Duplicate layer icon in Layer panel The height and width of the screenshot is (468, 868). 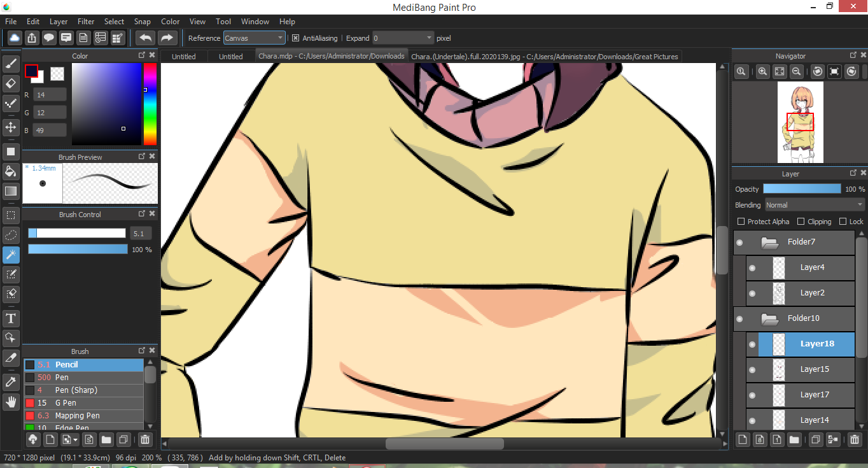coord(815,439)
